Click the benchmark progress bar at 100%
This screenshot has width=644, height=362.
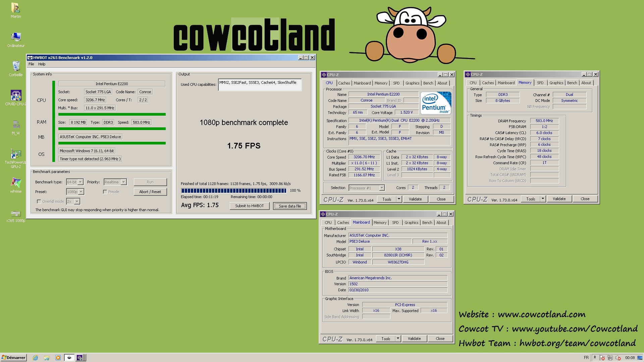234,191
